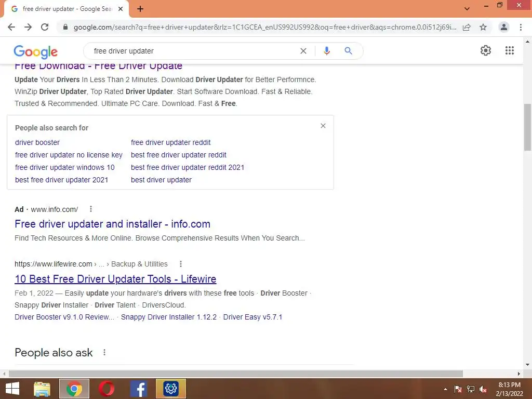Open Chrome's three-dot menu

[521, 27]
